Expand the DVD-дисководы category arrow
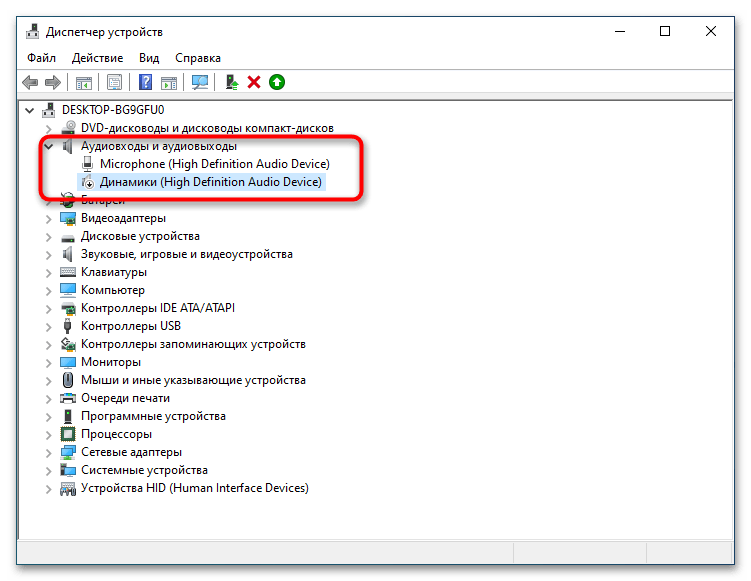The width and height of the screenshot is (751, 581). pyautogui.click(x=48, y=129)
